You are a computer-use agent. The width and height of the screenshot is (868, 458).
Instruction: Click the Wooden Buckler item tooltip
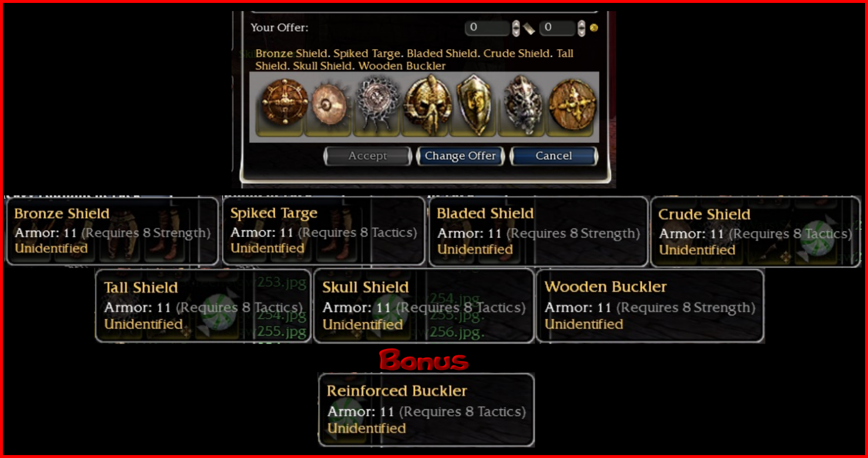(650, 306)
